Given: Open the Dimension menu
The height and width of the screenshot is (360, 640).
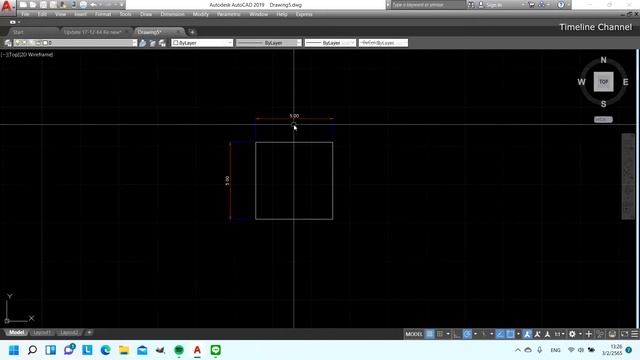Looking at the screenshot, I should 172,14.
